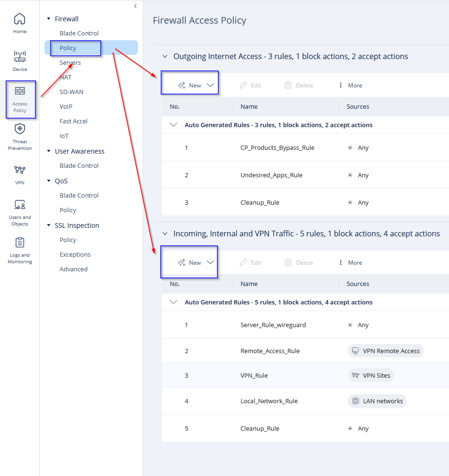Open New rule dropdown in Outgoing Internet Access

(210, 86)
